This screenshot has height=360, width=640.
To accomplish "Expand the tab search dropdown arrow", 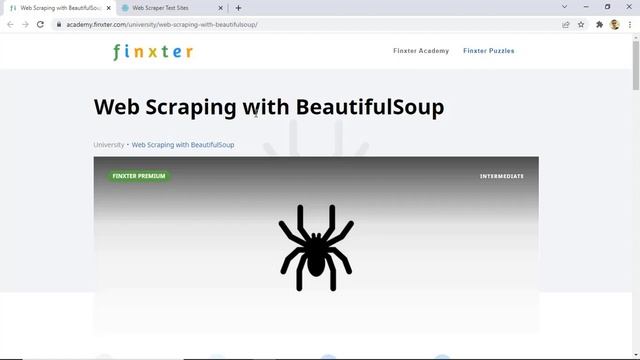I will point(564,7).
